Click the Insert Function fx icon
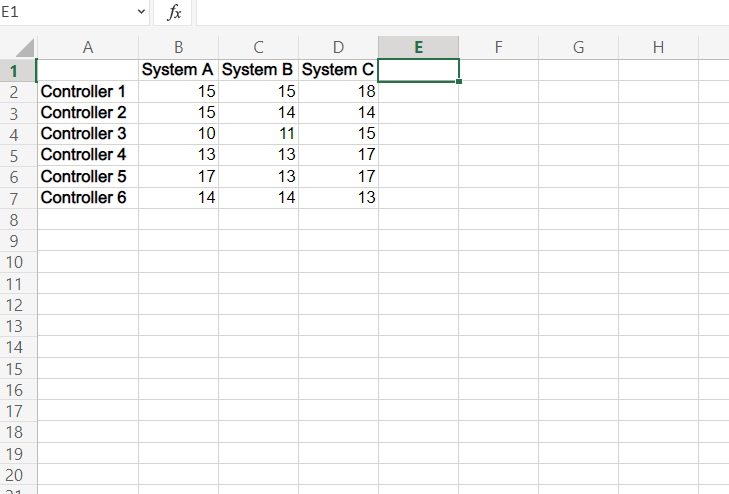Viewport: 729px width, 494px height. click(x=173, y=12)
